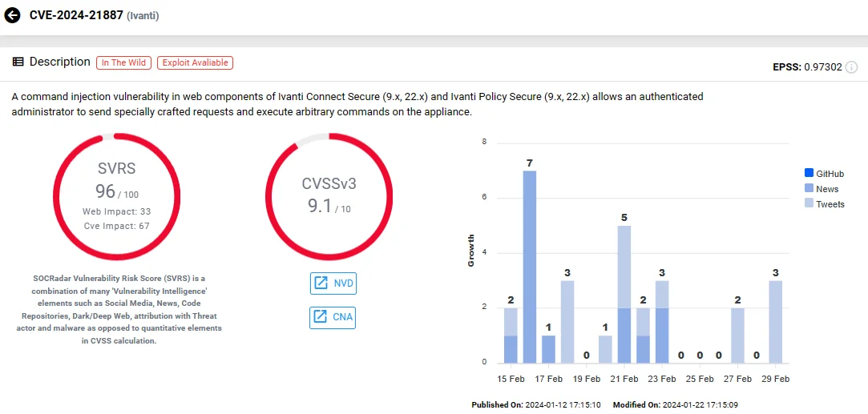Click the 25 Feb axis label
This screenshot has width=868, height=414.
click(700, 380)
